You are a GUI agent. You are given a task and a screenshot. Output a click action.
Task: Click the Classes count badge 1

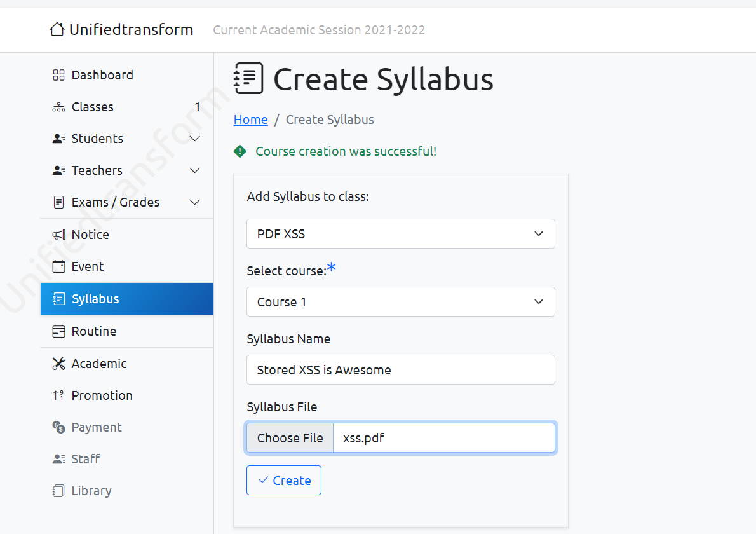pyautogui.click(x=197, y=107)
